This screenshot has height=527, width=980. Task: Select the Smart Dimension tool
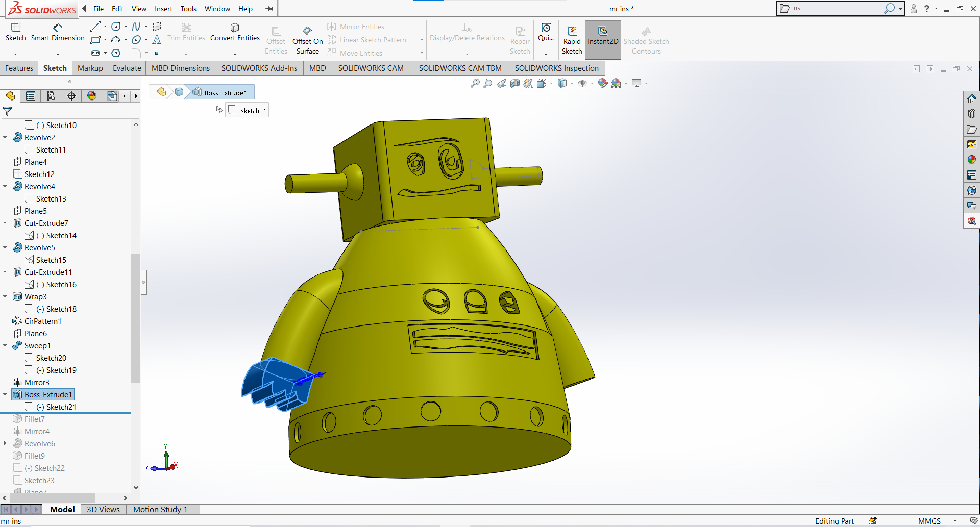coord(57,32)
